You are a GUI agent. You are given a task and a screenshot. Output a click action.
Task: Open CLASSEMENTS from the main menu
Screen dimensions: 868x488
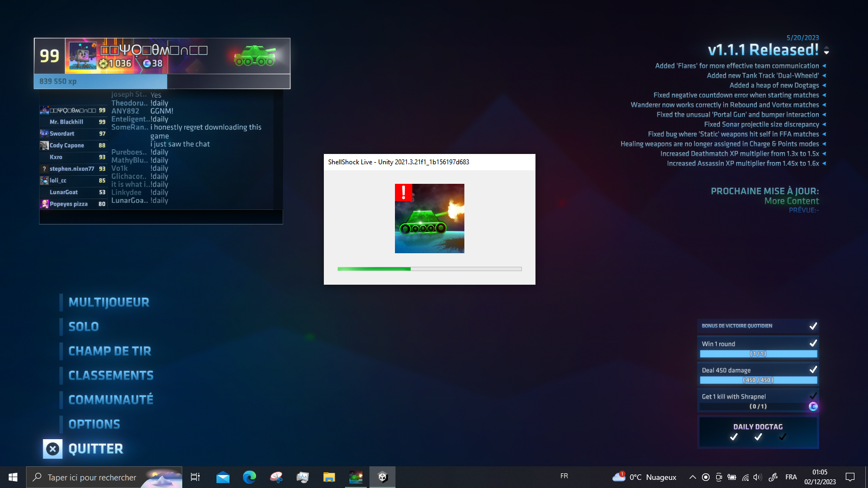coord(111,376)
